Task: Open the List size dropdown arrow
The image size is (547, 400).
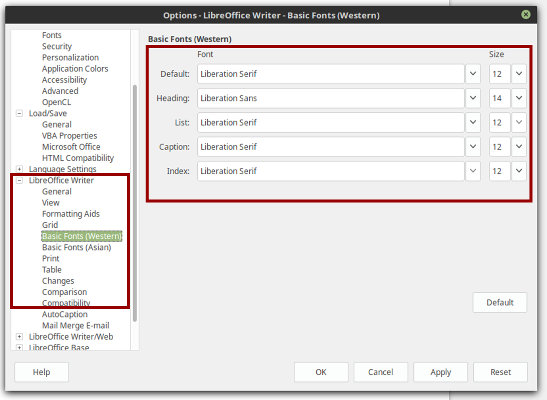Action: coord(519,122)
